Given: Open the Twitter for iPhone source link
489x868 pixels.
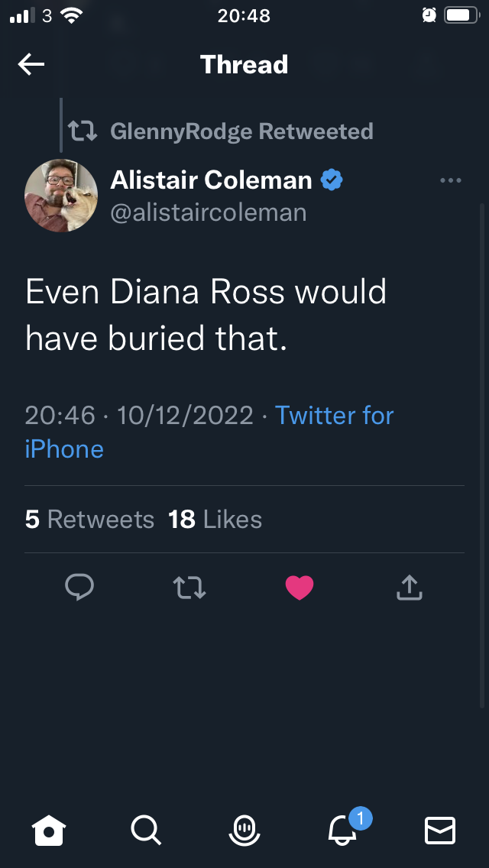Looking at the screenshot, I should [x=334, y=416].
